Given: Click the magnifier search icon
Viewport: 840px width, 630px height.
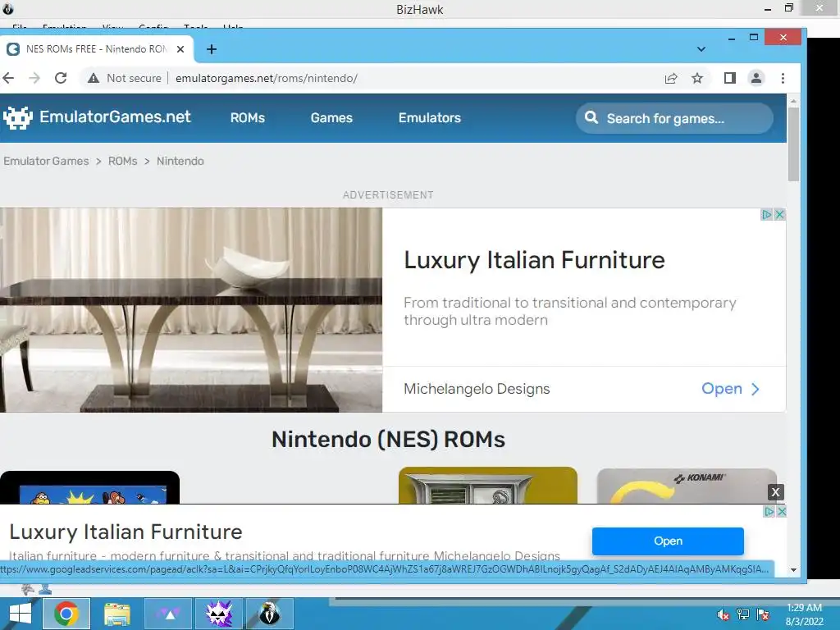Looking at the screenshot, I should pyautogui.click(x=591, y=117).
